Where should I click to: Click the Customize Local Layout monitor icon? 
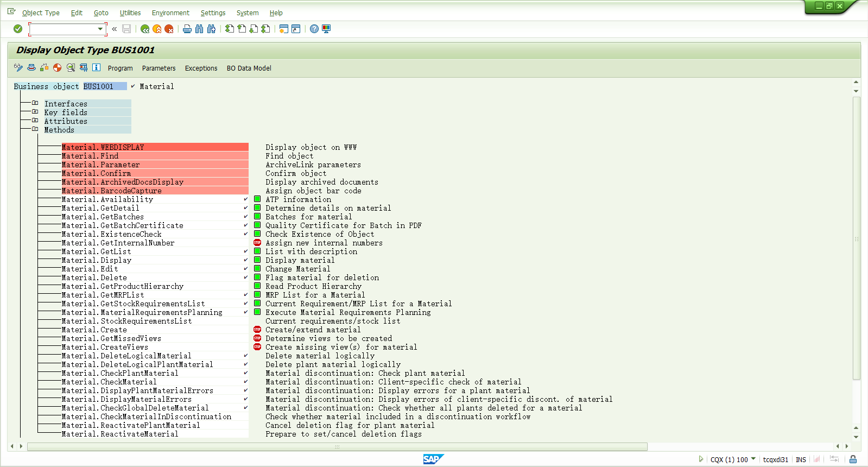[326, 29]
